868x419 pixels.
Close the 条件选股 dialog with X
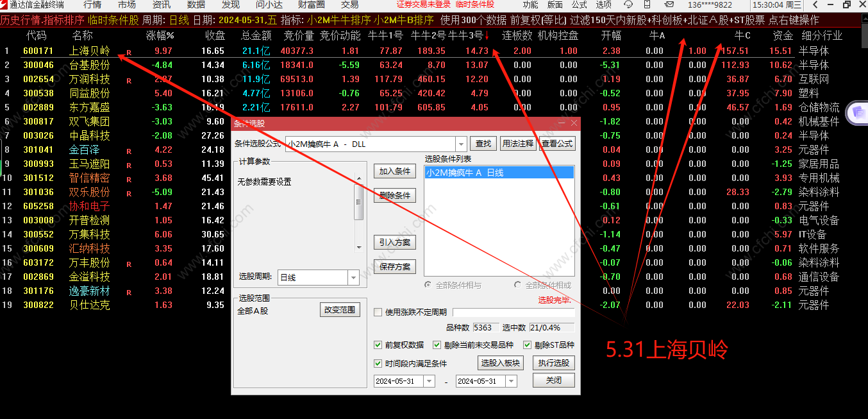pos(574,123)
